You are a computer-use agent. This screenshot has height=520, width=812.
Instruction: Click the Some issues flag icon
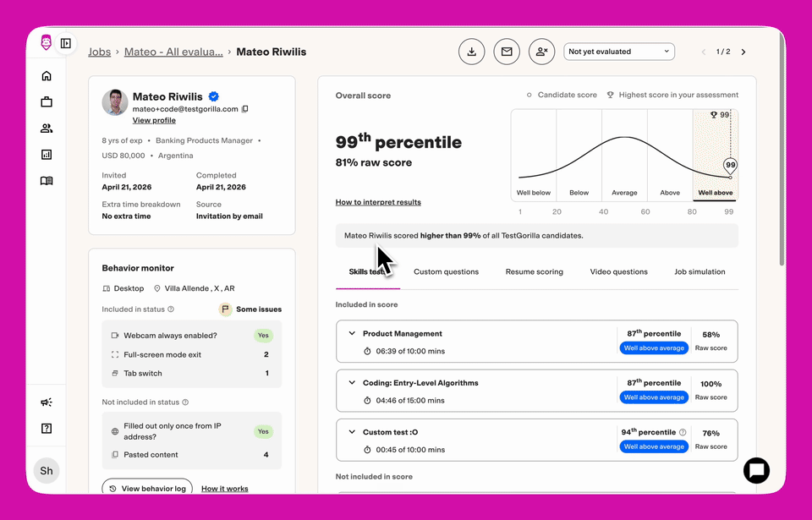225,309
